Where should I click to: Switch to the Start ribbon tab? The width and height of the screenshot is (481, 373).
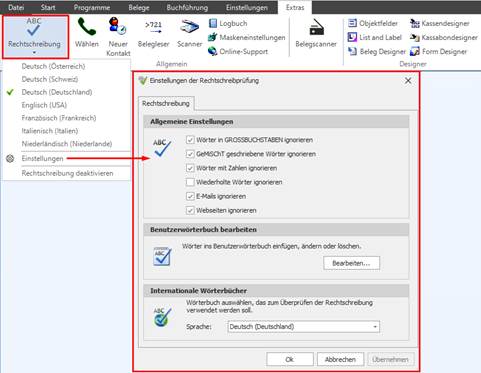coord(48,7)
